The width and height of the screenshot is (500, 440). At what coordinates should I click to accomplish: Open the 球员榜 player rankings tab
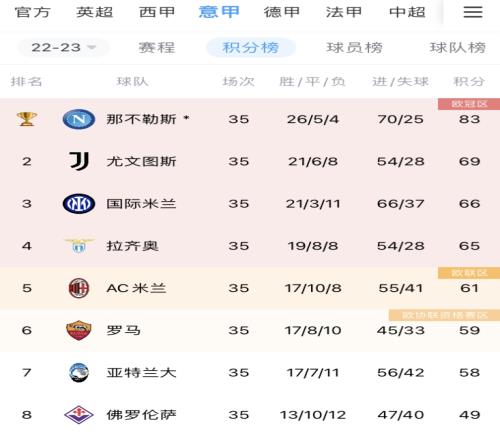[354, 47]
